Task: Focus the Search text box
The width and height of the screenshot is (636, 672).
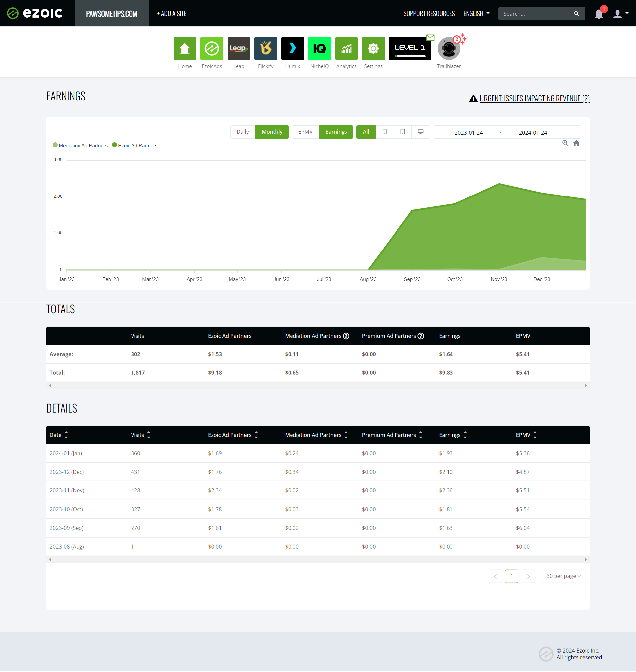Action: (x=536, y=14)
